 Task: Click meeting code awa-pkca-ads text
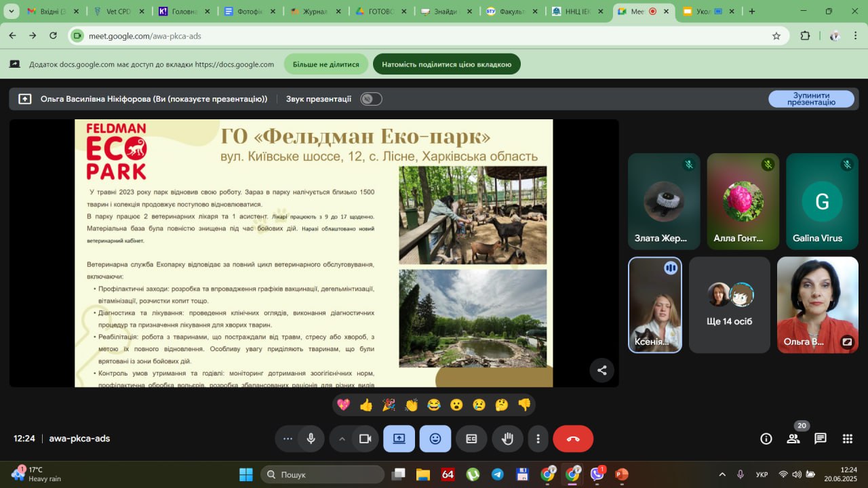79,439
